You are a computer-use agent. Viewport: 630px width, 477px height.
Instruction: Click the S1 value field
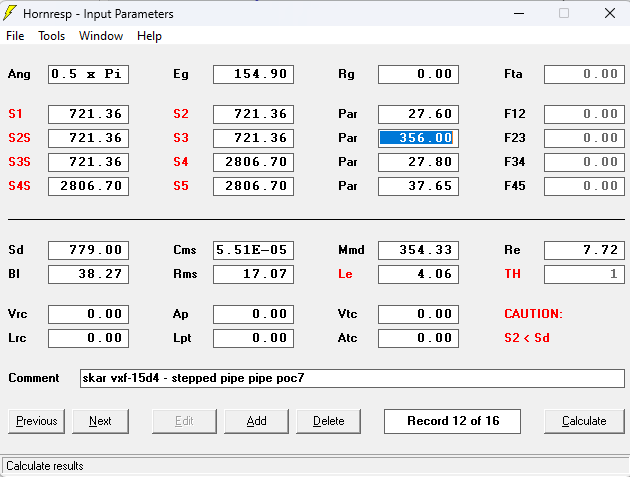point(88,114)
